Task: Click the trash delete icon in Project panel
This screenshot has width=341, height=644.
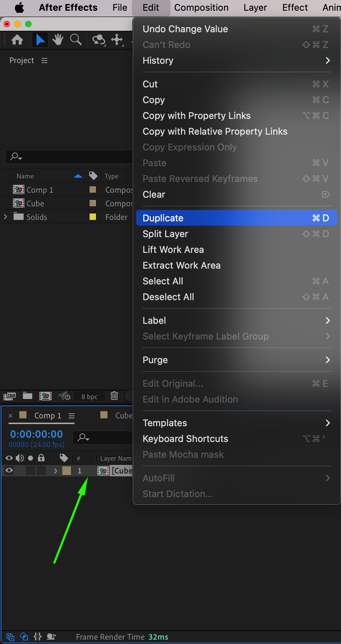Action: [114, 396]
